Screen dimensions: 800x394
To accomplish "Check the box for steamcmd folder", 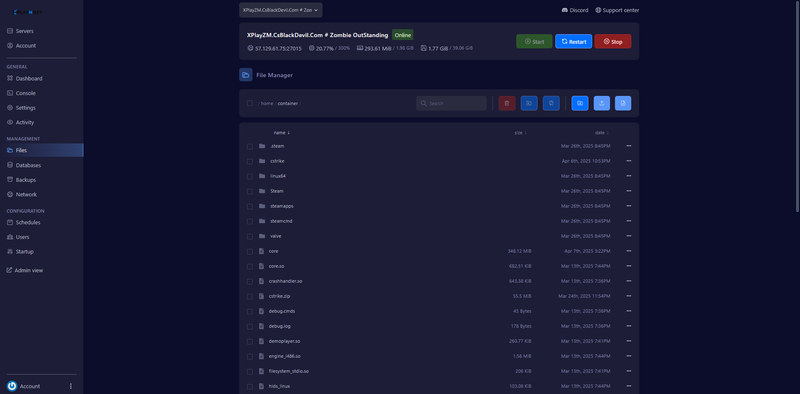I will click(x=249, y=221).
